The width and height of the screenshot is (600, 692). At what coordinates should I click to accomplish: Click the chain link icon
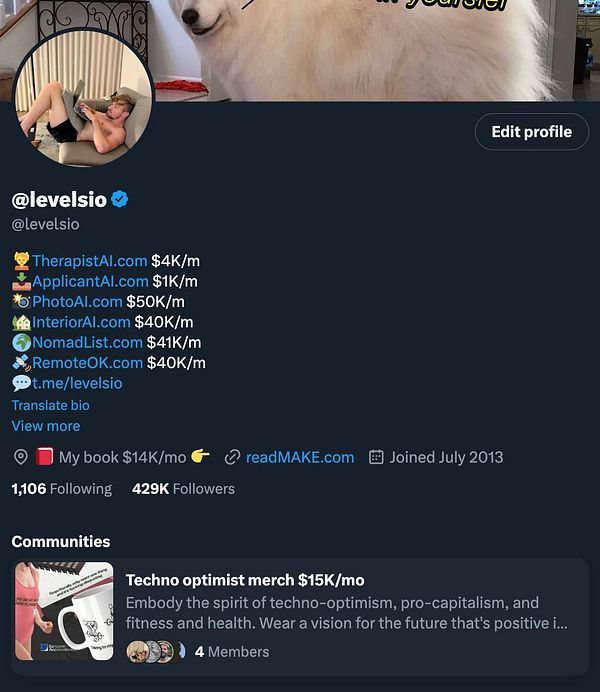pos(232,458)
